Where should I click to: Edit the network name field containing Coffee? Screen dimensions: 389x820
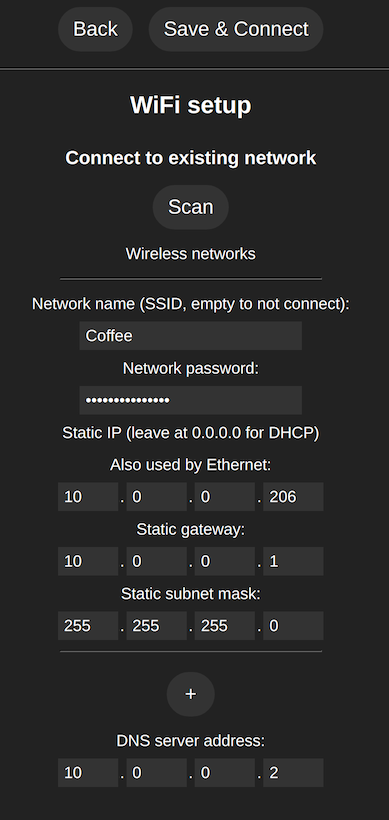[191, 336]
